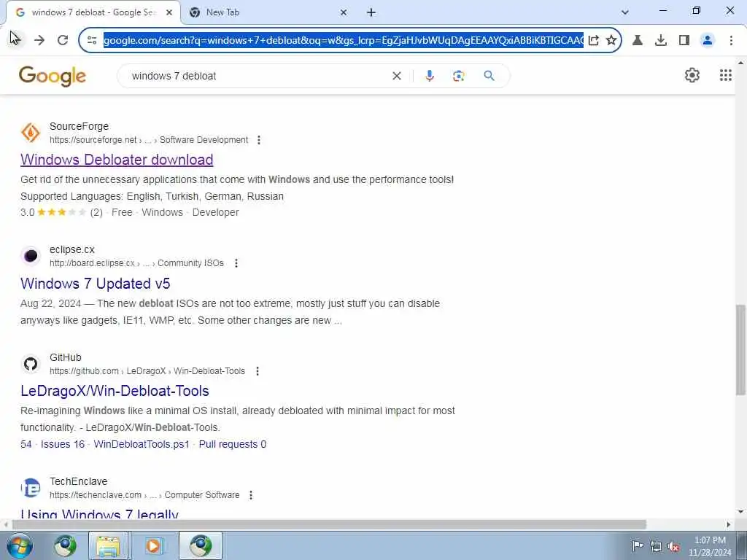This screenshot has height=560, width=747.
Task: Open the Chrome profile avatar
Action: [x=708, y=40]
